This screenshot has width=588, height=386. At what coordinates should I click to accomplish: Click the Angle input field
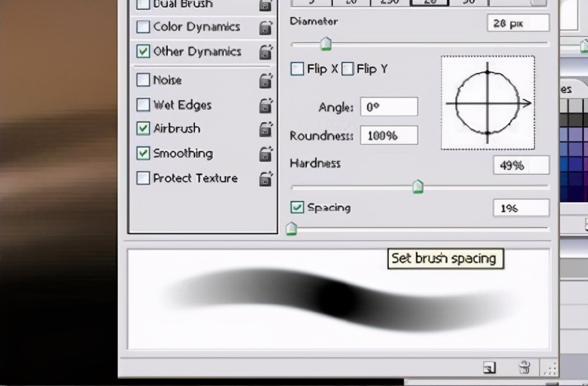389,107
